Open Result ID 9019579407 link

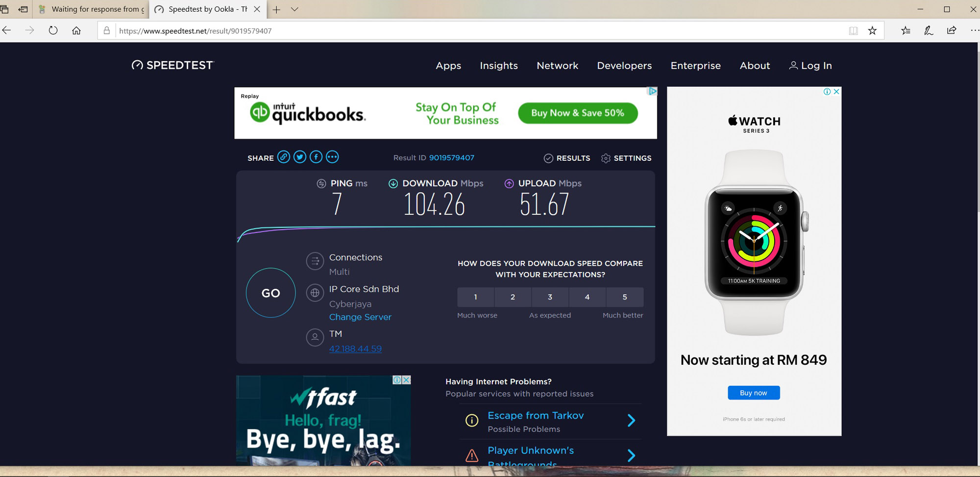click(451, 158)
